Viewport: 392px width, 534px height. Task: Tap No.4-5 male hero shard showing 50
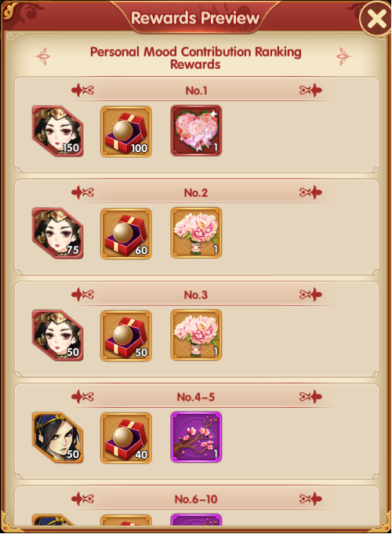57,438
